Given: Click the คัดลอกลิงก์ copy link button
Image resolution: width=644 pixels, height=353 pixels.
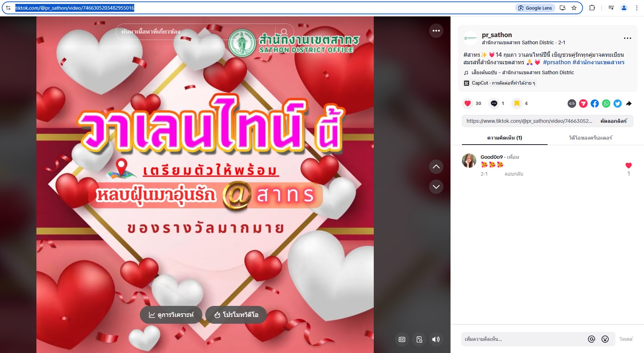Looking at the screenshot, I should (x=614, y=121).
